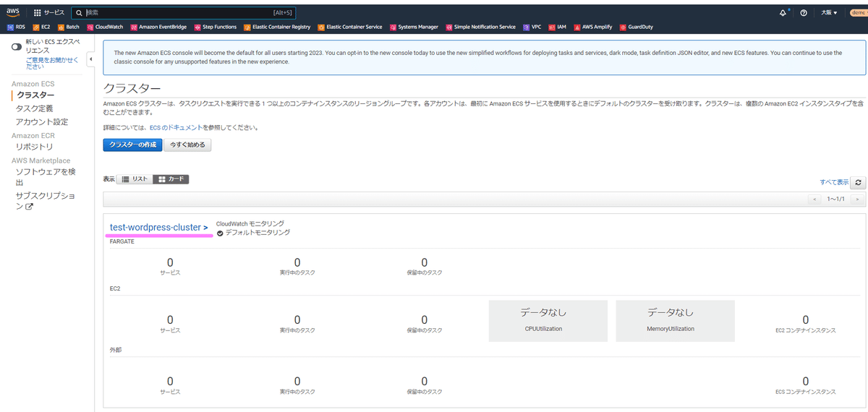
Task: Open Batch favorite shortcut
Action: point(68,27)
